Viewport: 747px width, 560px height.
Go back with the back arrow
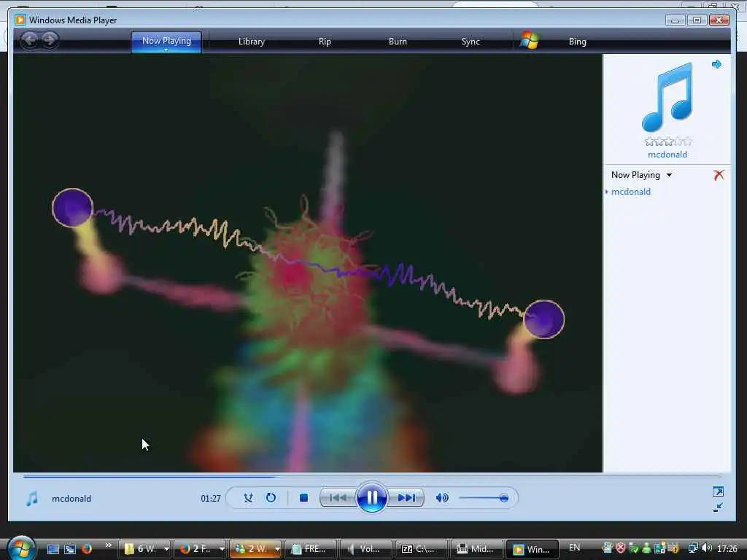29,40
